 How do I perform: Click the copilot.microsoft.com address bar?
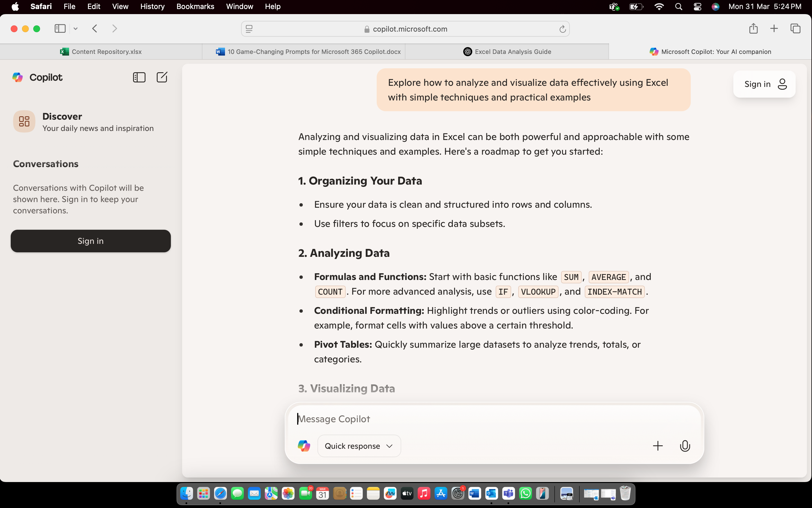pos(405,29)
